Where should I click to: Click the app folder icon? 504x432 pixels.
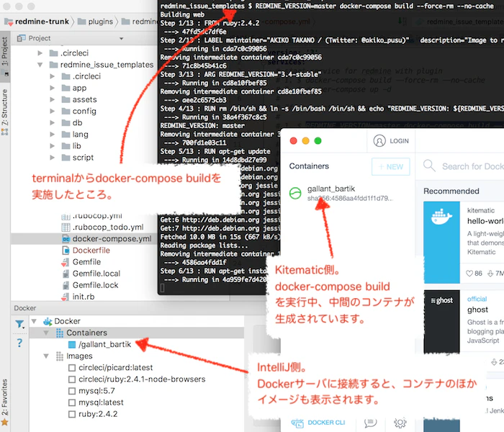(66, 88)
